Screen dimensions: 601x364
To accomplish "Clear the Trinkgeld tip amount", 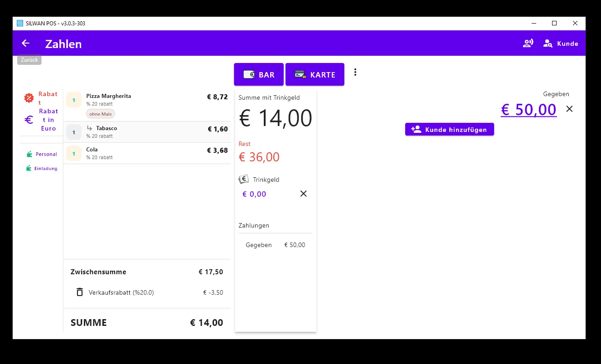I will 304,194.
